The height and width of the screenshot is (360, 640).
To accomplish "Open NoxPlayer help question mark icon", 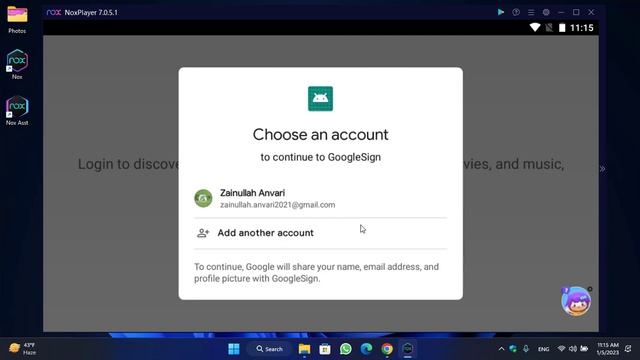I will click(516, 12).
